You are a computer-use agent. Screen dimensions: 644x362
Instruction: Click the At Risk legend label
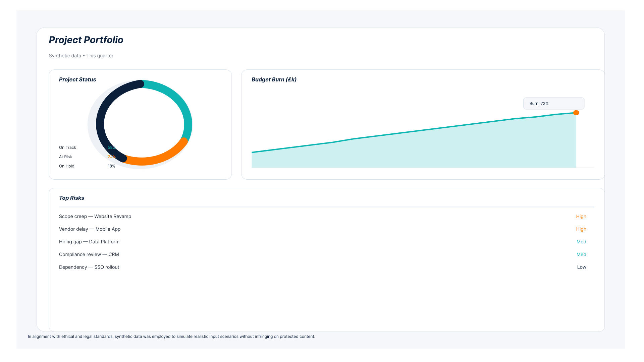coord(65,157)
